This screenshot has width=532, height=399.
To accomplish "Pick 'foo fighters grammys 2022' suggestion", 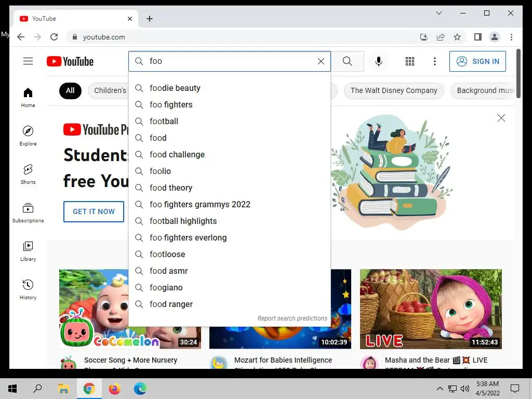I will coord(230,205).
